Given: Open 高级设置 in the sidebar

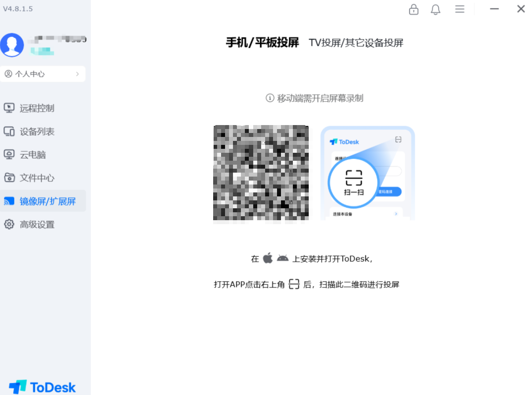Looking at the screenshot, I should point(43,225).
